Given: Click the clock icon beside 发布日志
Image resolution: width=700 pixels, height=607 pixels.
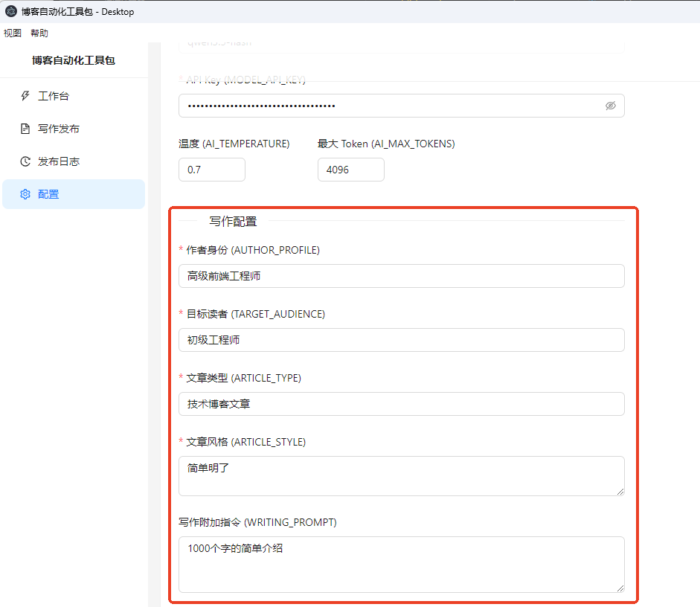Looking at the screenshot, I should tap(25, 161).
